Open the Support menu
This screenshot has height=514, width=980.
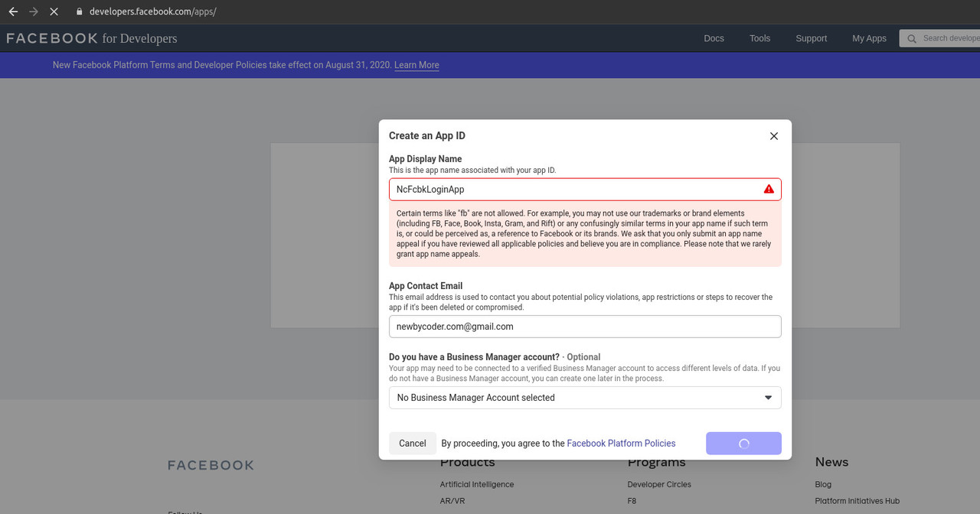tap(811, 38)
